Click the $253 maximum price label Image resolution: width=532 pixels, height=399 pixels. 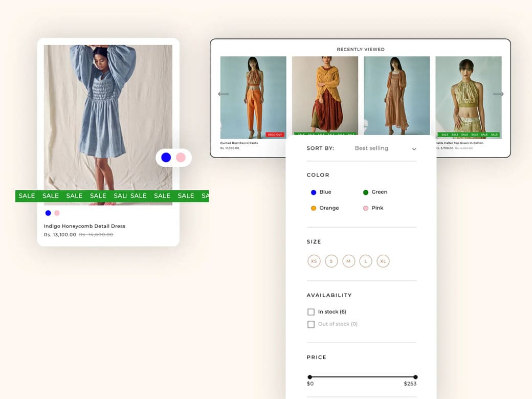coord(410,384)
